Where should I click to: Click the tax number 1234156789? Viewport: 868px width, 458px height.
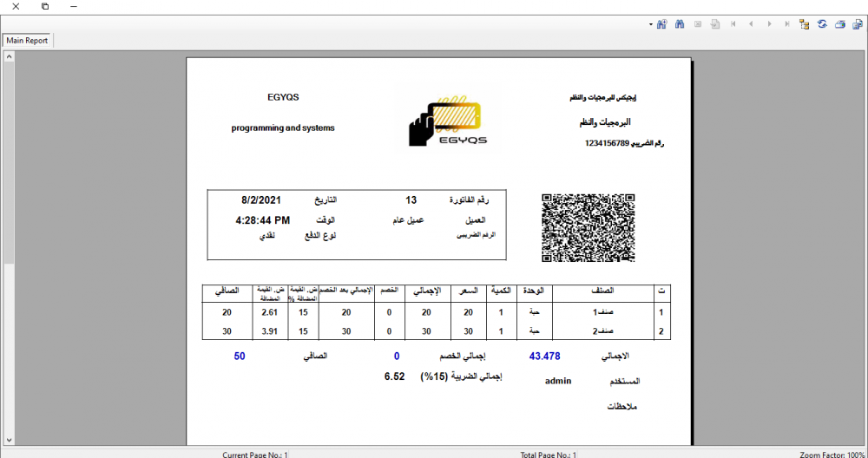coord(608,143)
